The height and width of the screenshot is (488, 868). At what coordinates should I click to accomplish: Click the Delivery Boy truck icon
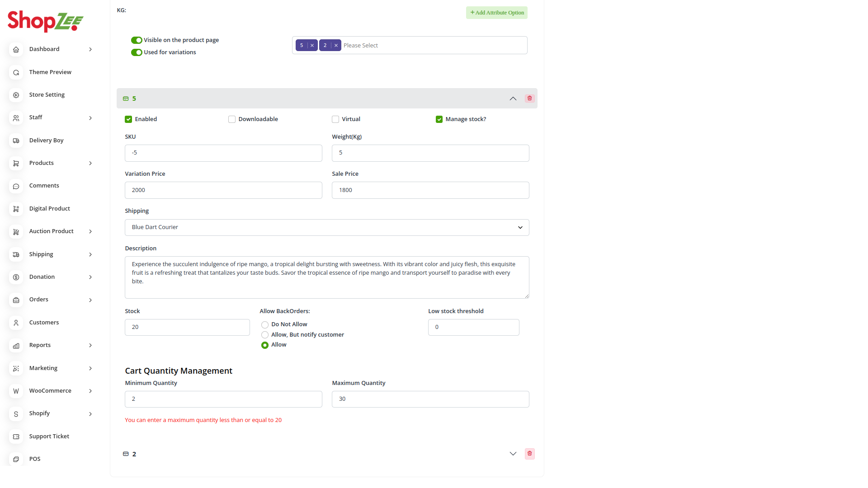click(x=16, y=141)
